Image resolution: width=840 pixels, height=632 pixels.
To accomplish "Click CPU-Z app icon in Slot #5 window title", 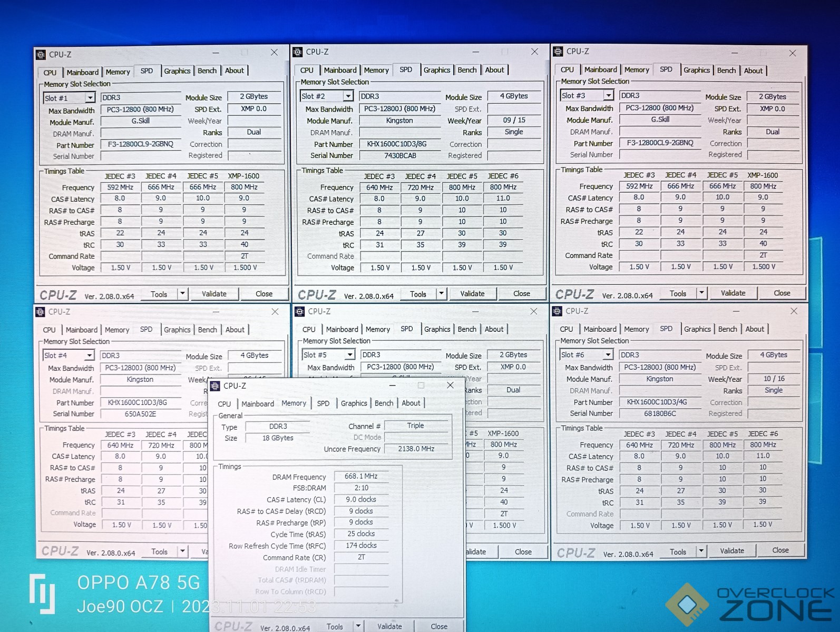I will click(x=300, y=311).
